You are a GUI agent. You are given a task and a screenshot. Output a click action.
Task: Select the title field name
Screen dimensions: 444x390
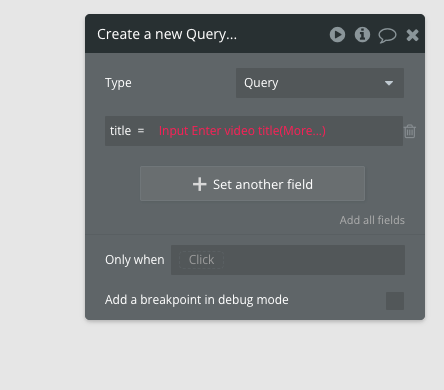pyautogui.click(x=120, y=131)
